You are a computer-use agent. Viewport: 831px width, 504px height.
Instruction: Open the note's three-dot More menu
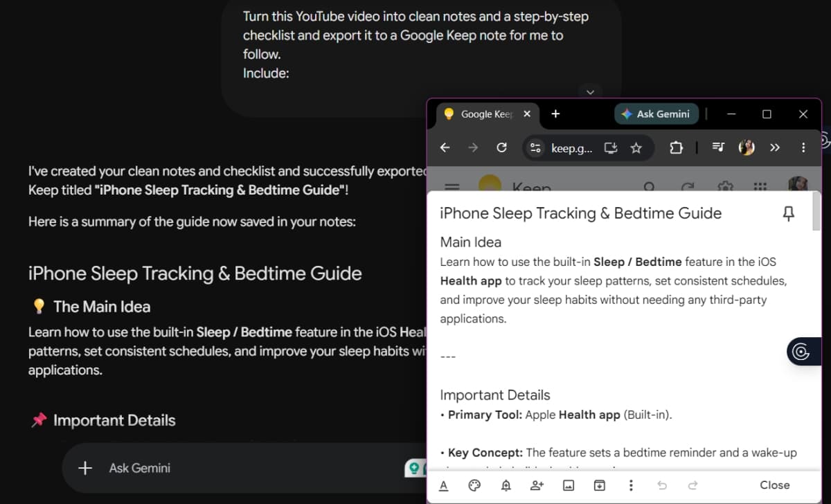tap(631, 485)
